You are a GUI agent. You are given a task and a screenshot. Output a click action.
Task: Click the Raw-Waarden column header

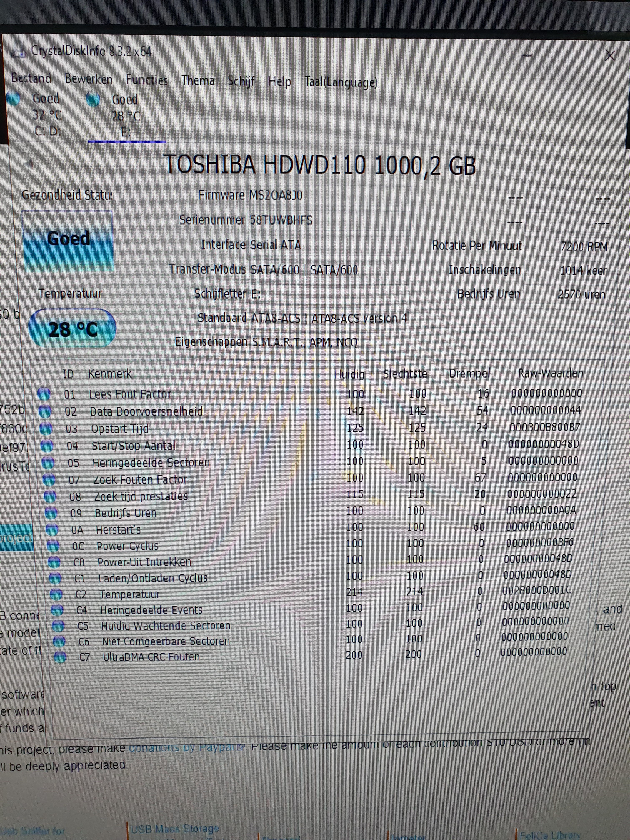(x=550, y=373)
